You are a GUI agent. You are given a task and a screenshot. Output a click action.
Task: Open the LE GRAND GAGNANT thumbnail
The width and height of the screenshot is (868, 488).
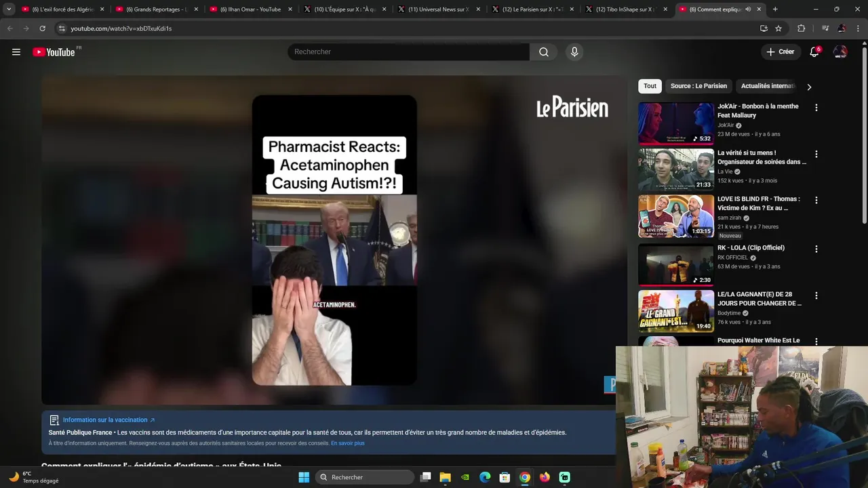click(675, 311)
